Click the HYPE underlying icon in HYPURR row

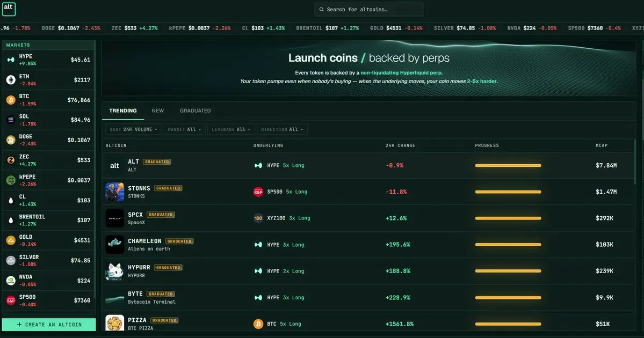pyautogui.click(x=258, y=271)
